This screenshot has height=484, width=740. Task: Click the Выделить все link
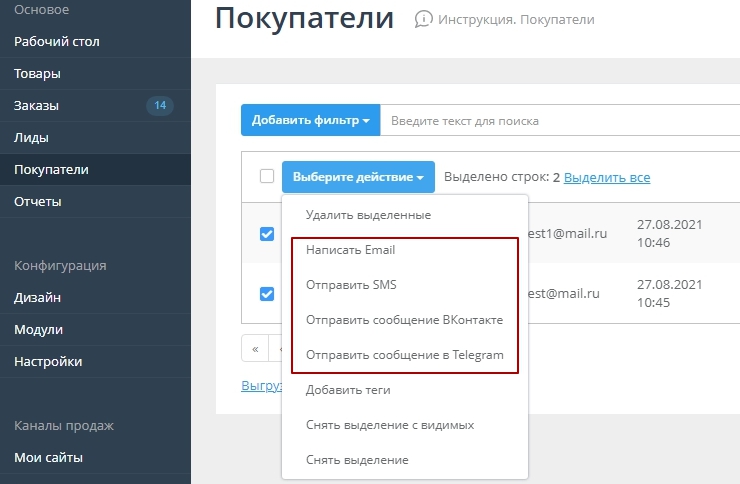coord(607,177)
